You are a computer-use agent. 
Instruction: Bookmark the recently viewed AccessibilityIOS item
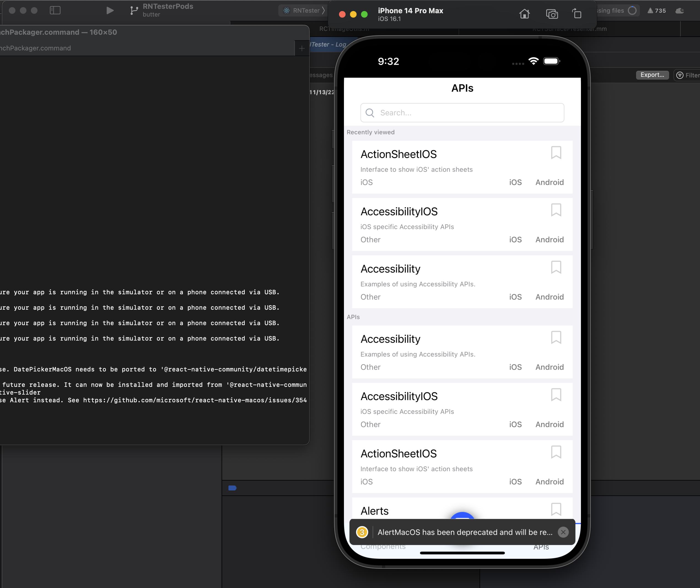coord(556,210)
